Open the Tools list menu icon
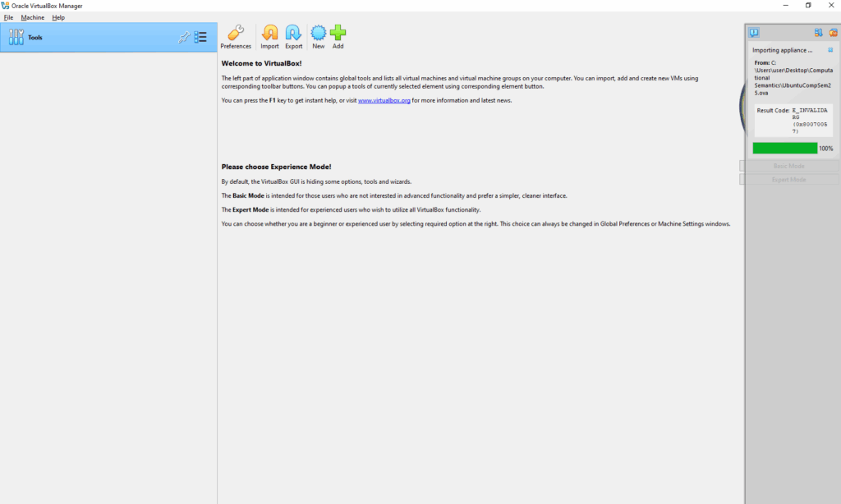The image size is (841, 504). click(x=200, y=37)
